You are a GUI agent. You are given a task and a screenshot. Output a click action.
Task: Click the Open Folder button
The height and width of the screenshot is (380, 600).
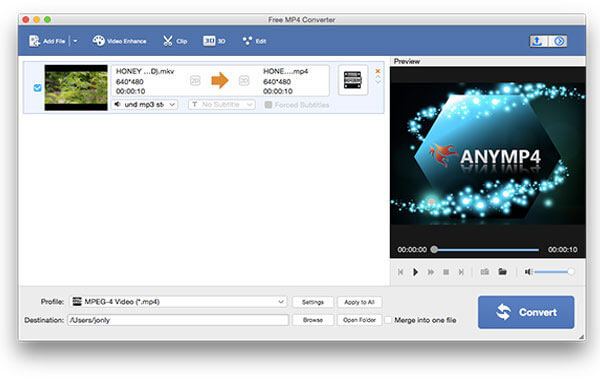359,320
